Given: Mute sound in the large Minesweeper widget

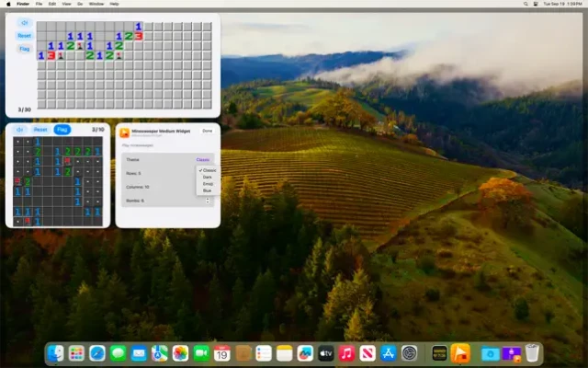Looking at the screenshot, I should (25, 23).
